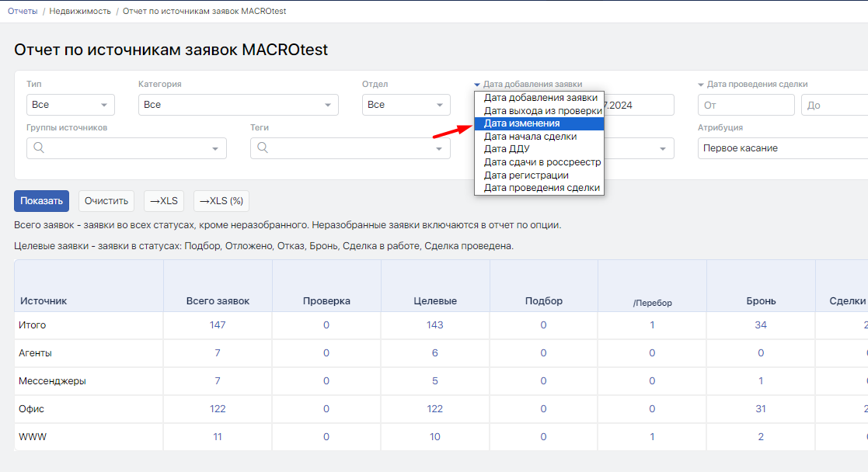Click the Показать button
Image resolution: width=868 pixels, height=472 pixels.
(x=41, y=201)
